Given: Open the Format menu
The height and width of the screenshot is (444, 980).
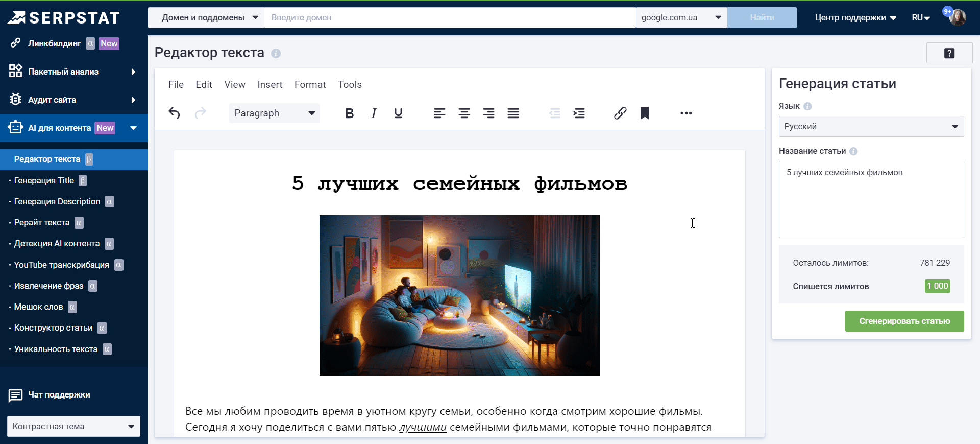Looking at the screenshot, I should pos(310,84).
